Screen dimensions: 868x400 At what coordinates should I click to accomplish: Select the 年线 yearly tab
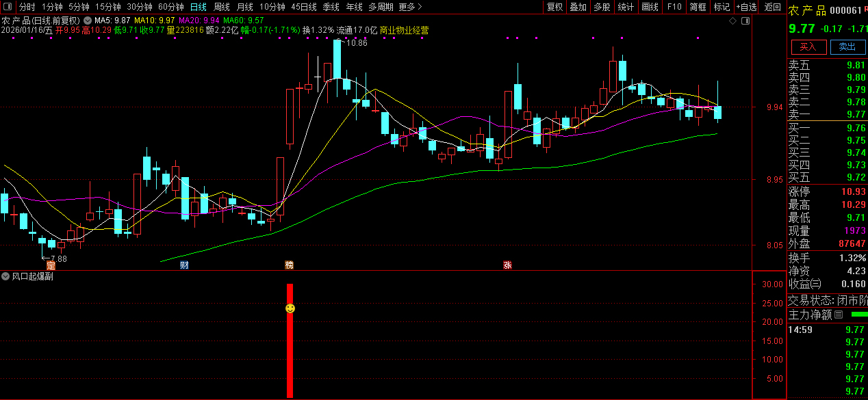(x=354, y=7)
